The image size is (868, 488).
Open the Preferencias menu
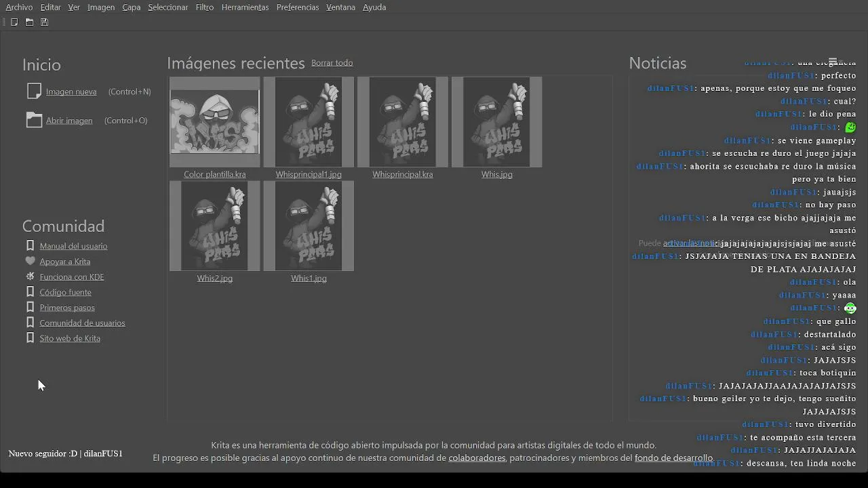(x=298, y=7)
